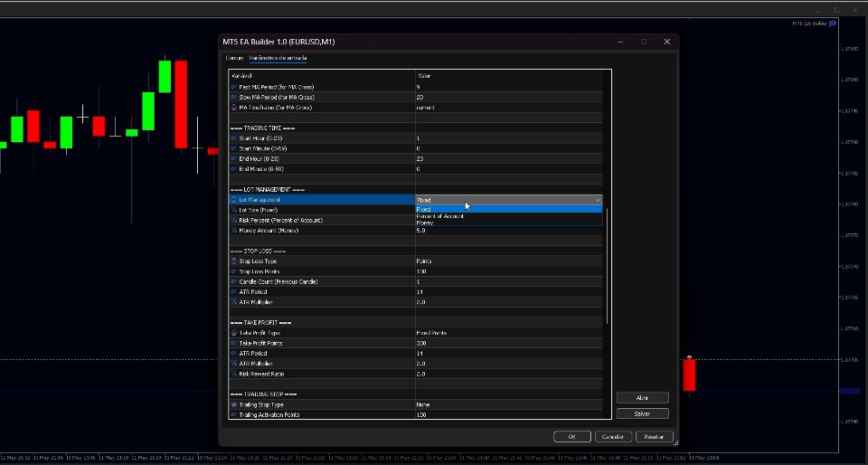Image resolution: width=868 pixels, height=465 pixels.
Task: Click the fraction icon beside Risk Reward Ratio
Action: coord(233,375)
